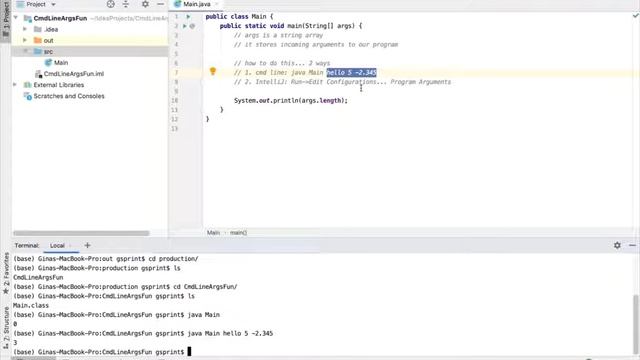Click 'java Main hello 5 -2.345' terminal command
Image resolution: width=640 pixels, height=360 pixels.
coord(230,333)
